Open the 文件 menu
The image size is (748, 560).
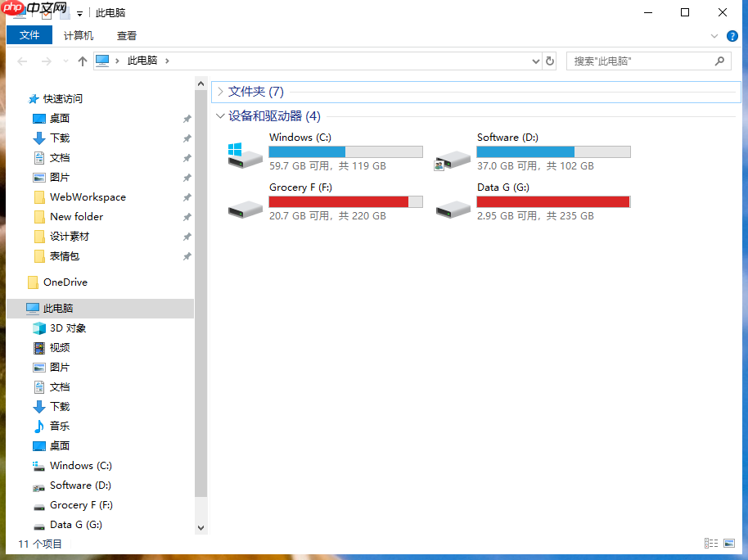[x=29, y=35]
